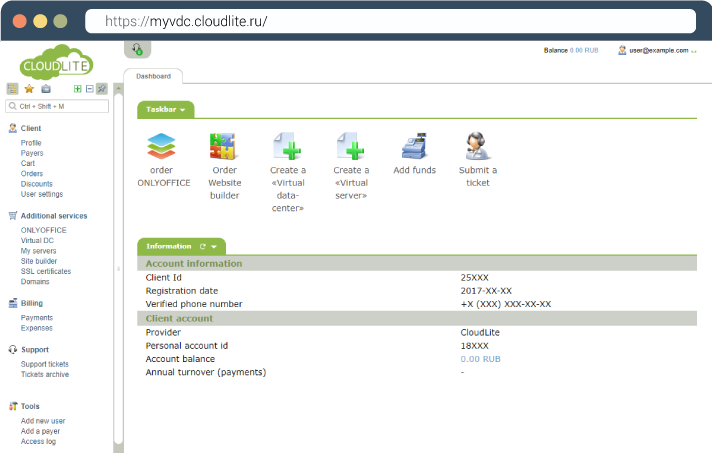
Task: Click the Tools section icon
Action: pos(13,406)
